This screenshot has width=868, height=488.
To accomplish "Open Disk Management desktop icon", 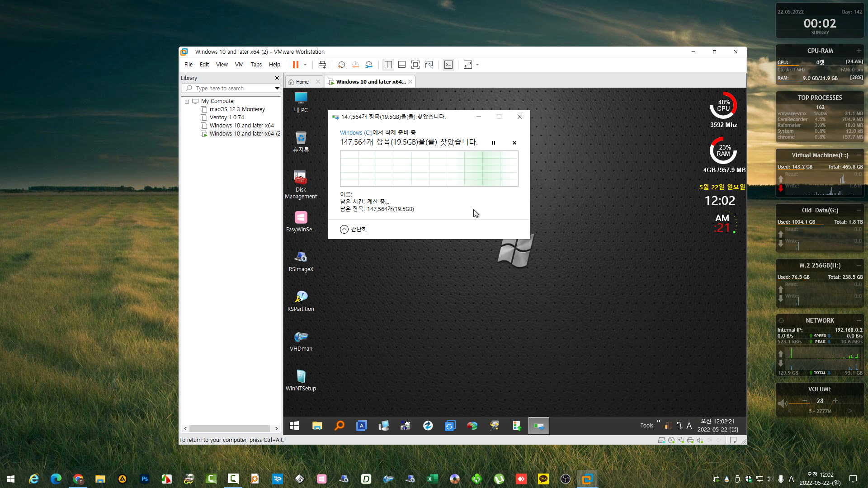I will pyautogui.click(x=301, y=185).
